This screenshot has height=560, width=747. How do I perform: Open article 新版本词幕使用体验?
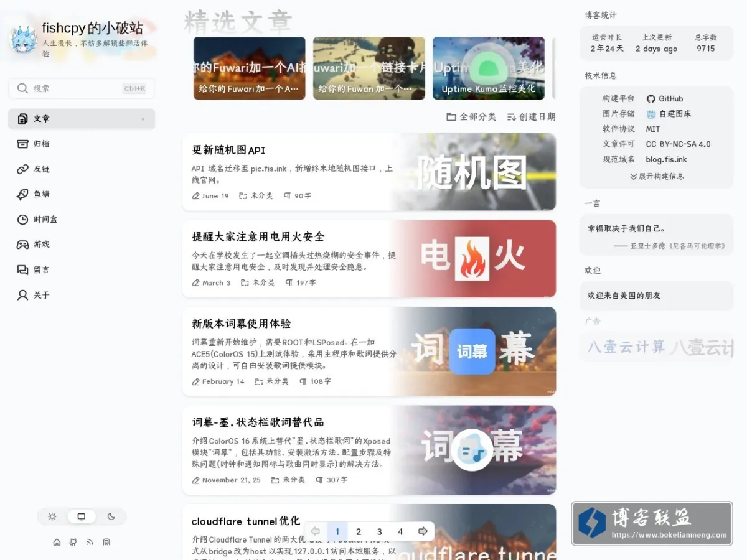coord(242,324)
